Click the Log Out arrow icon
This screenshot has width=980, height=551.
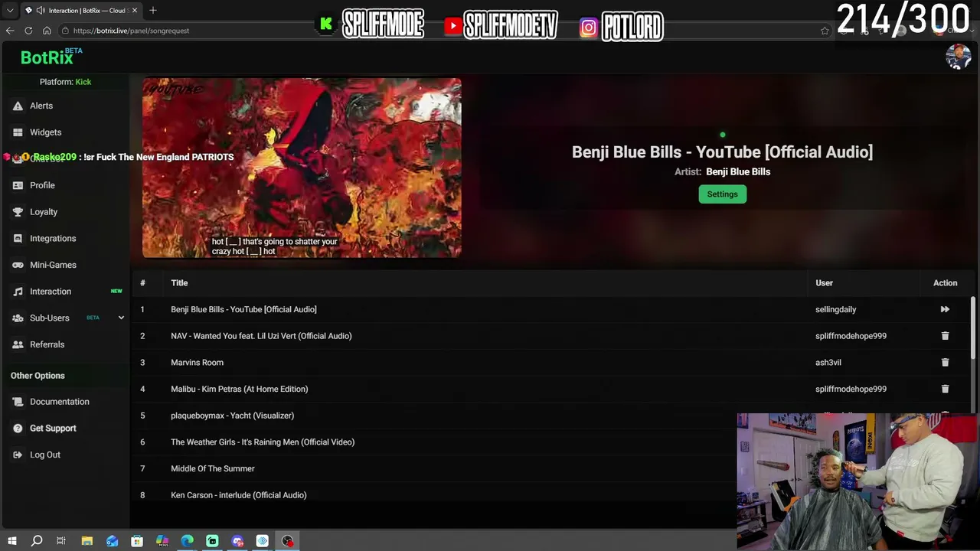[18, 455]
